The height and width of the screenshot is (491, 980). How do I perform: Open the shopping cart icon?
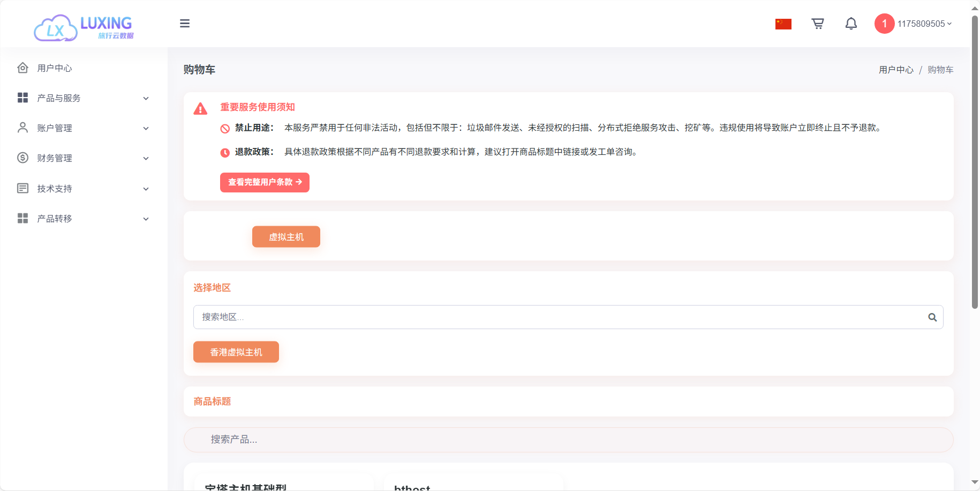(817, 24)
